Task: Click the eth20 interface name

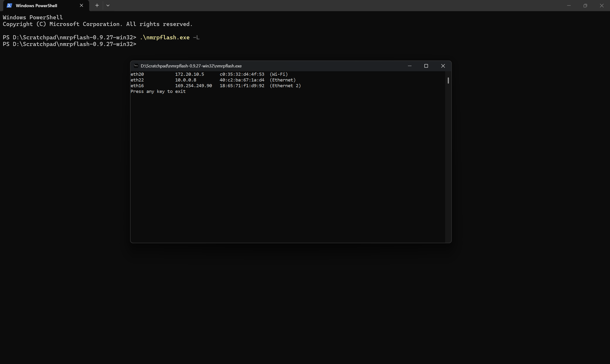Action: click(x=137, y=74)
